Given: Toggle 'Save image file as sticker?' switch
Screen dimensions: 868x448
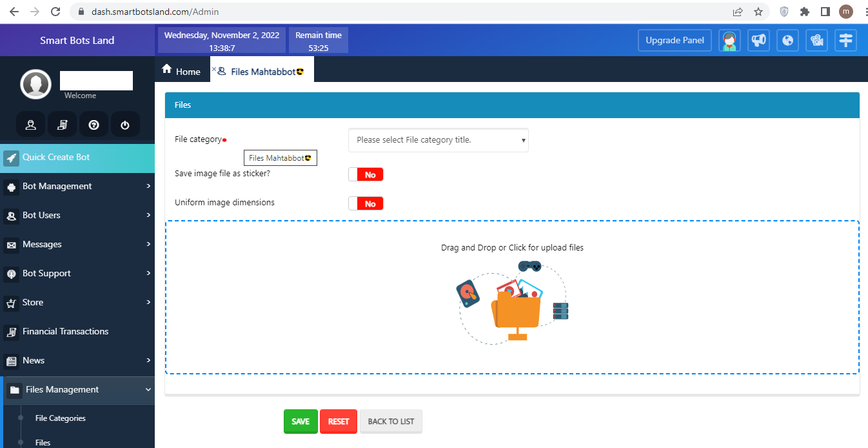Looking at the screenshot, I should (x=366, y=174).
